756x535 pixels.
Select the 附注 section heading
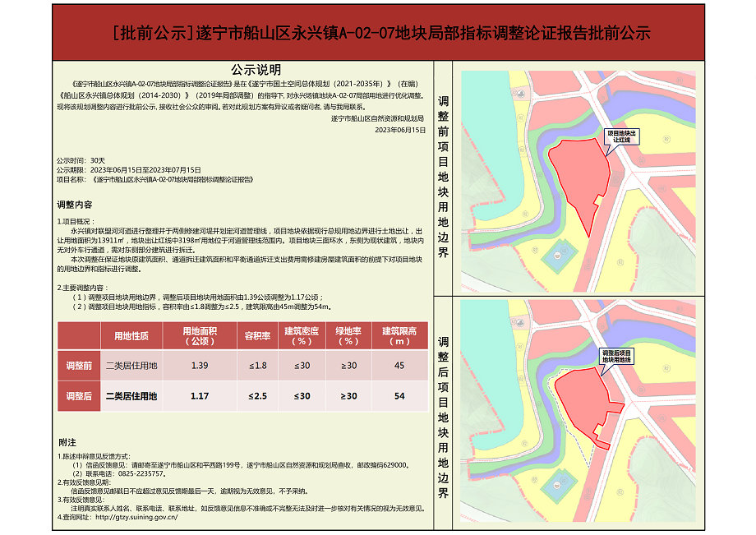(67, 442)
